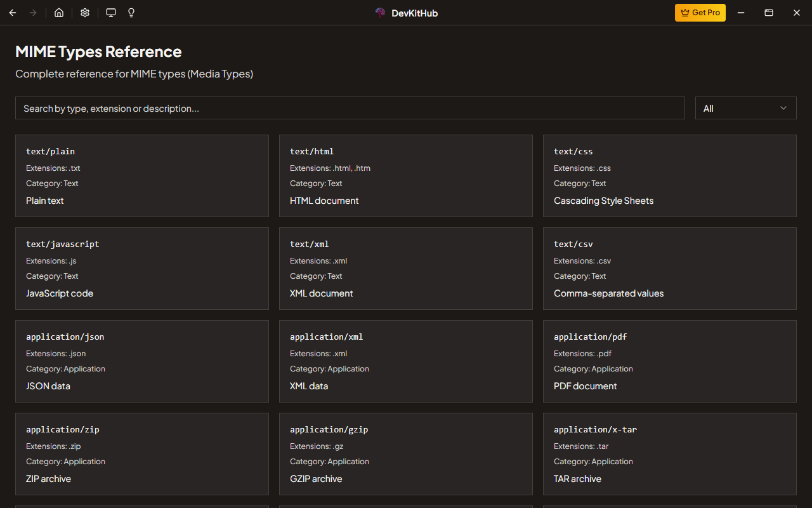This screenshot has width=812, height=508.
Task: Click the 'HTML document' description
Action: pyautogui.click(x=324, y=201)
